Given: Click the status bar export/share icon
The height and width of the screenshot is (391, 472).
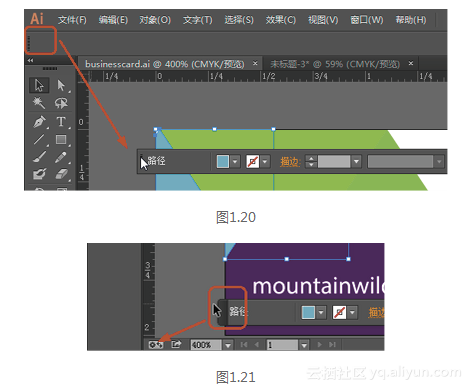Looking at the screenshot, I should [176, 344].
